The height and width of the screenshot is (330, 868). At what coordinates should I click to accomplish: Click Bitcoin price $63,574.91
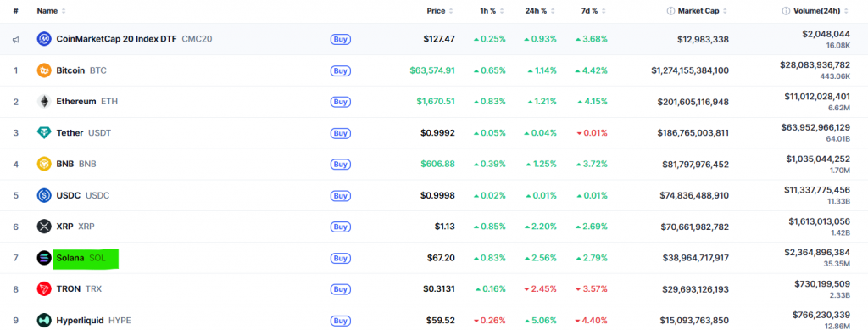click(432, 70)
